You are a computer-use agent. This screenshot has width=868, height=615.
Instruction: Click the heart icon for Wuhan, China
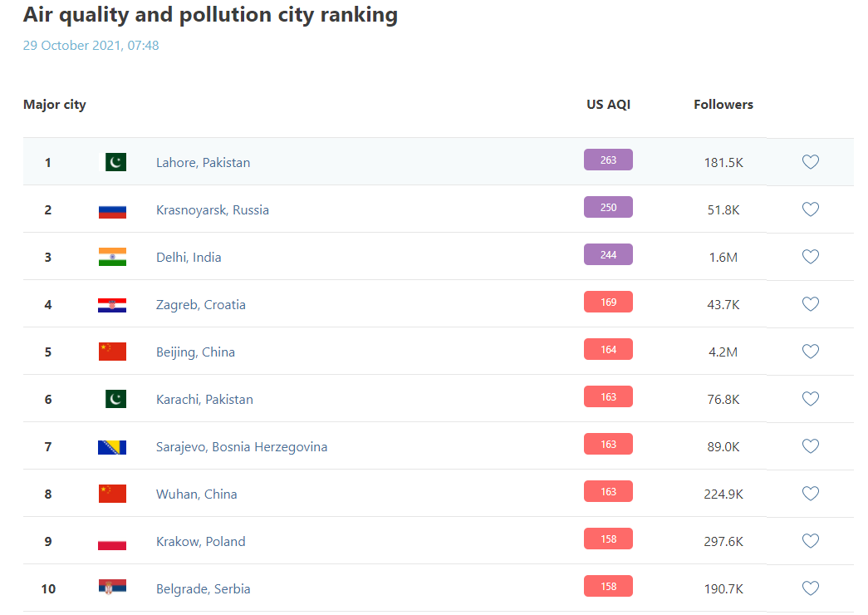pyautogui.click(x=811, y=494)
